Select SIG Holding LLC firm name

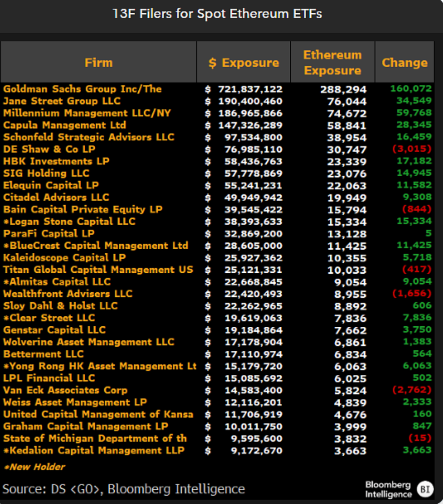[x=46, y=173]
